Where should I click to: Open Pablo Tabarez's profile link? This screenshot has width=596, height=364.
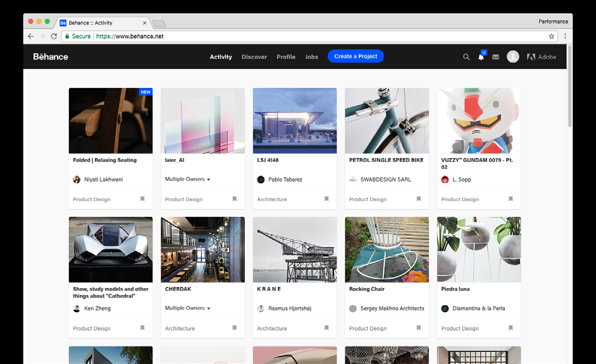285,179
